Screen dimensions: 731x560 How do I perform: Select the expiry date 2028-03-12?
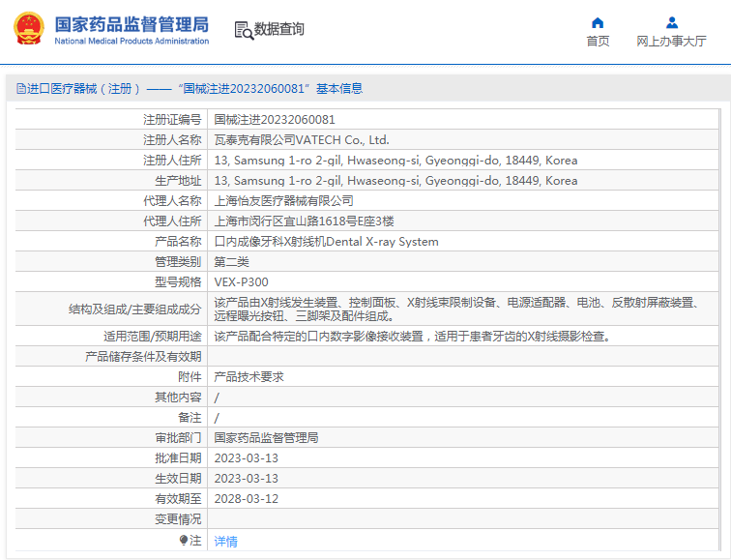coord(246,499)
